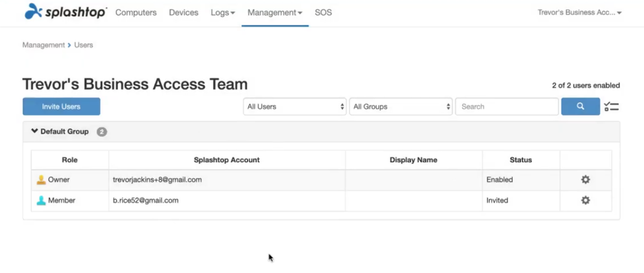
Task: Click the magnifier search button
Action: (x=581, y=106)
